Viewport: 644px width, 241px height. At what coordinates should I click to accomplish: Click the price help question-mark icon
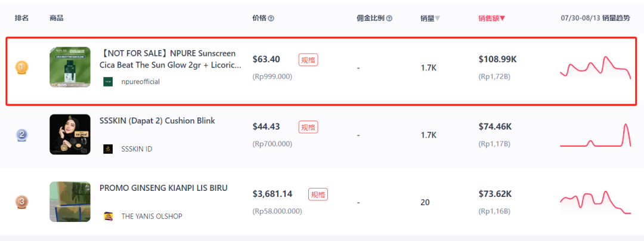click(x=271, y=18)
